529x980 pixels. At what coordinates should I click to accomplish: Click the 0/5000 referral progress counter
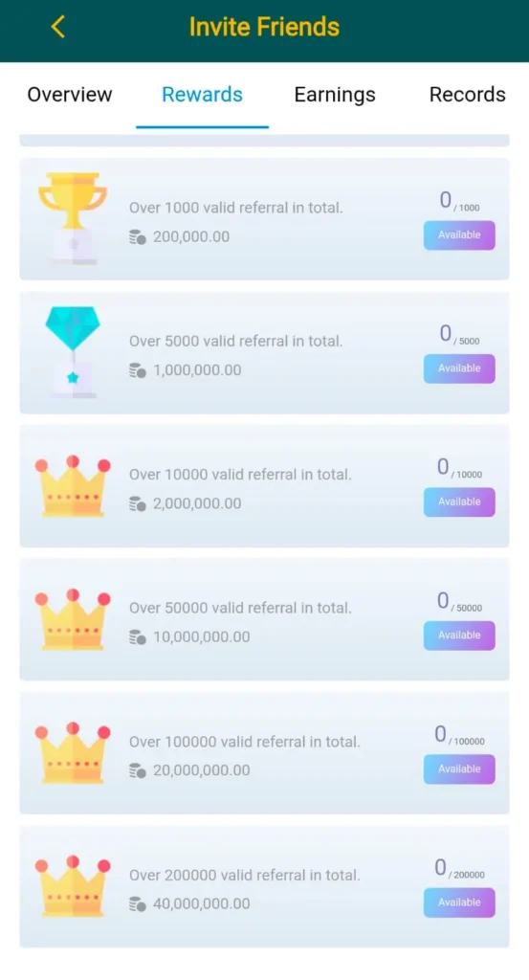459,334
